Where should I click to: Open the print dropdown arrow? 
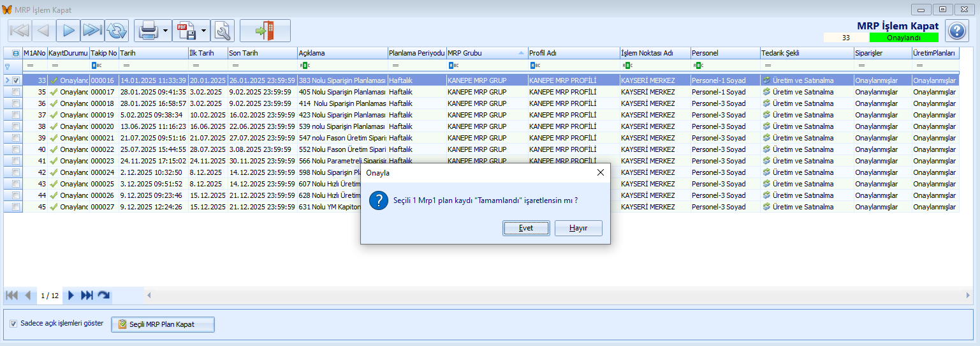[166, 30]
